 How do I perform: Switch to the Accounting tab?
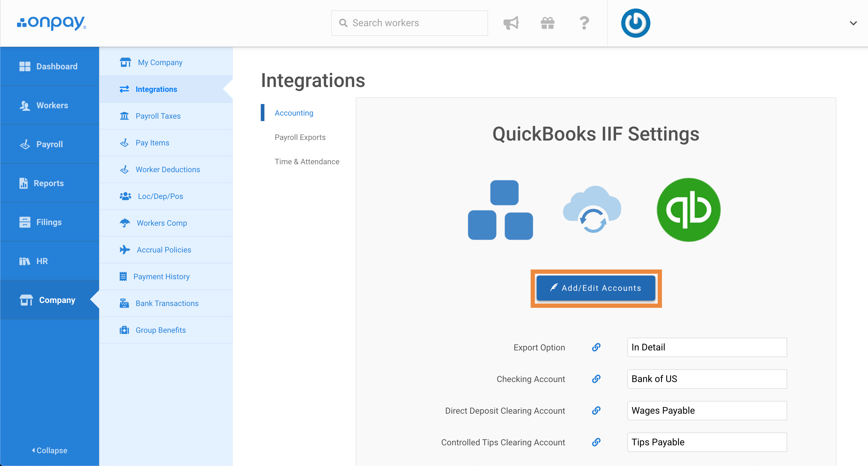294,113
